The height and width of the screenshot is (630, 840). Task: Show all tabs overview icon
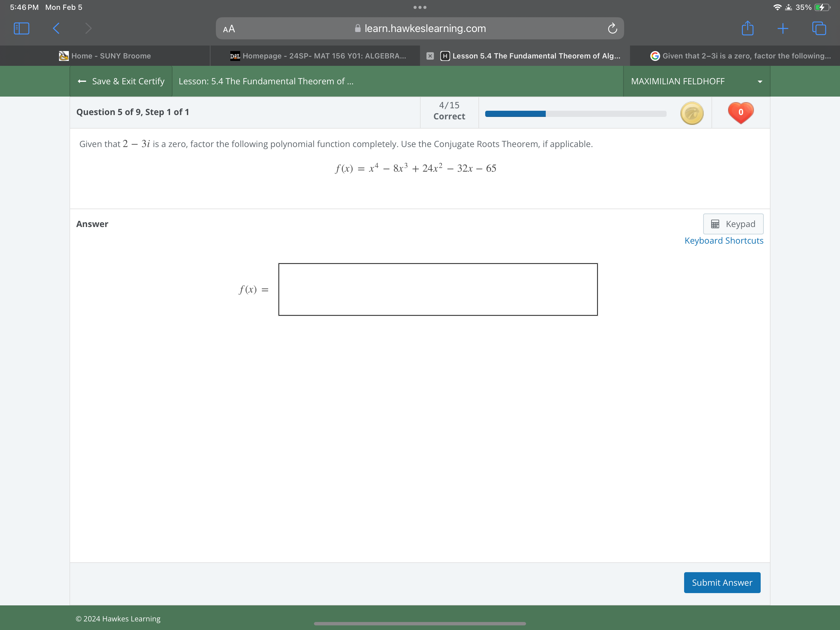click(819, 29)
